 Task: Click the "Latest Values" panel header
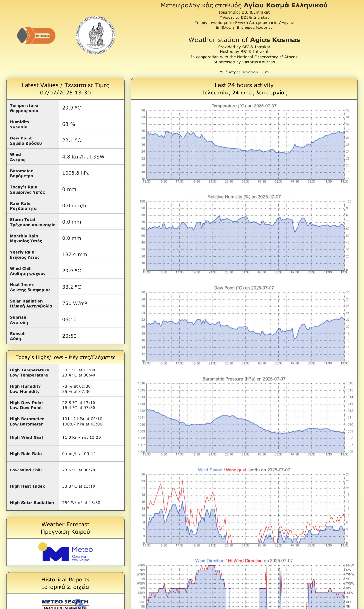pyautogui.click(x=65, y=89)
